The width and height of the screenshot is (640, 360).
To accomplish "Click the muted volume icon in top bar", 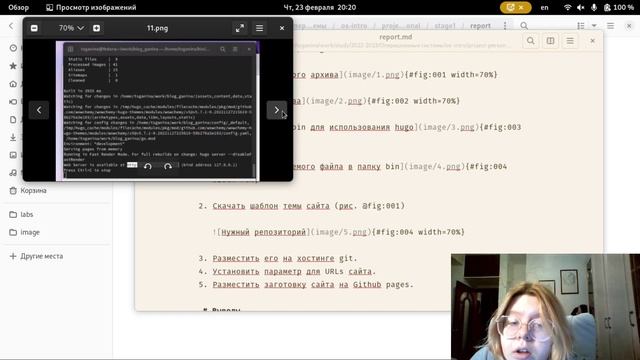I will pos(580,7).
